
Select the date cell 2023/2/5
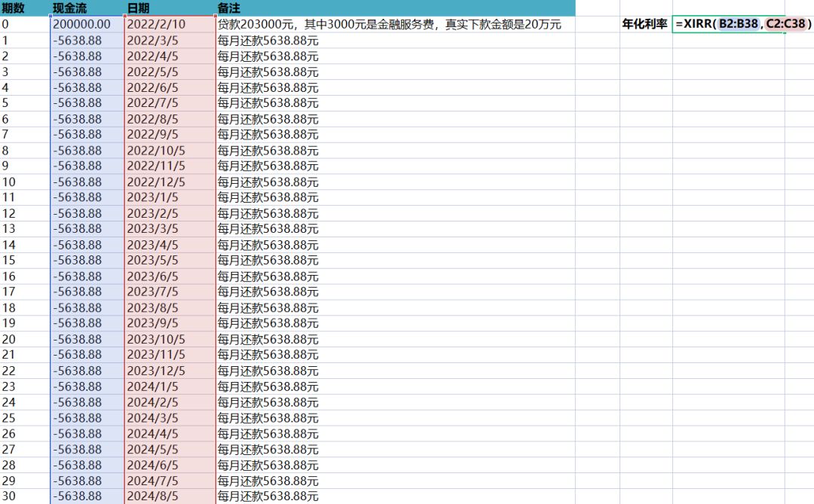(x=170, y=213)
